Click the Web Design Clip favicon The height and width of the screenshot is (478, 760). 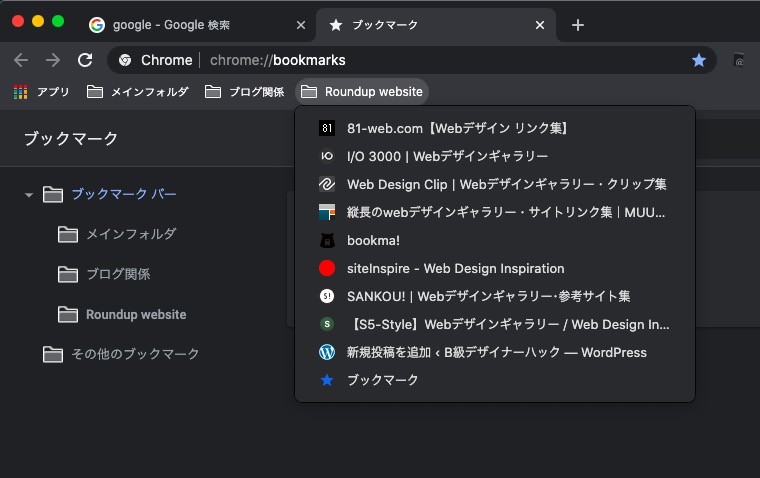click(x=327, y=184)
